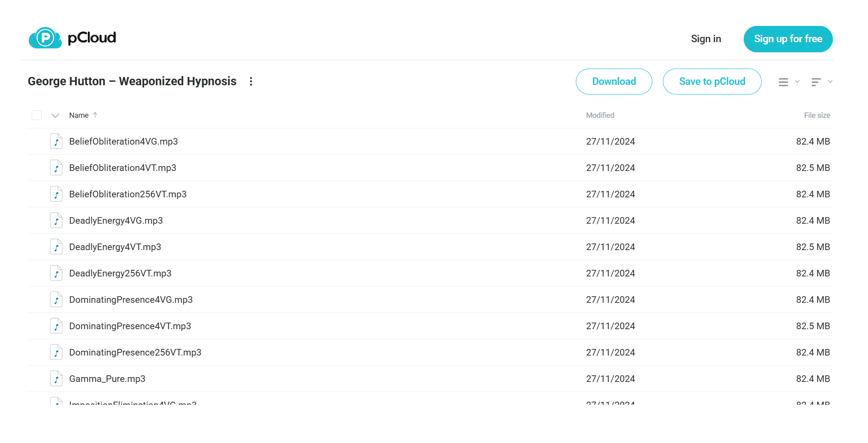Viewport: 868px width, 443px height.
Task: Sort by the Name column header
Action: pos(79,115)
